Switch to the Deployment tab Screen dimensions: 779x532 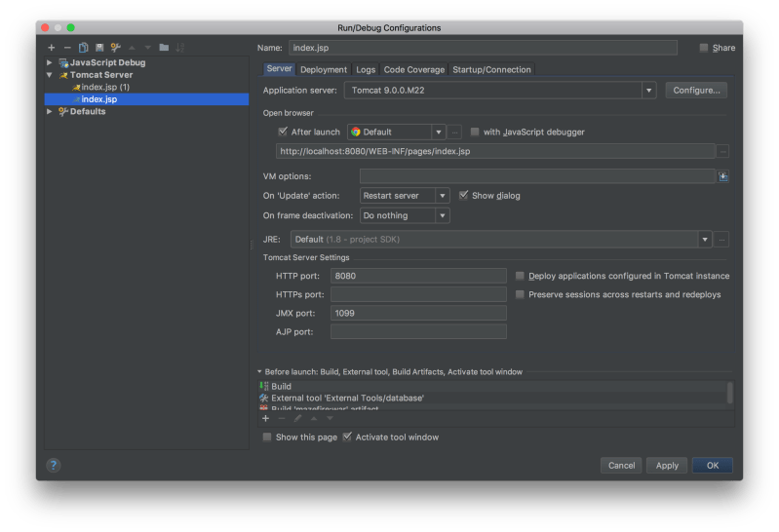click(324, 69)
